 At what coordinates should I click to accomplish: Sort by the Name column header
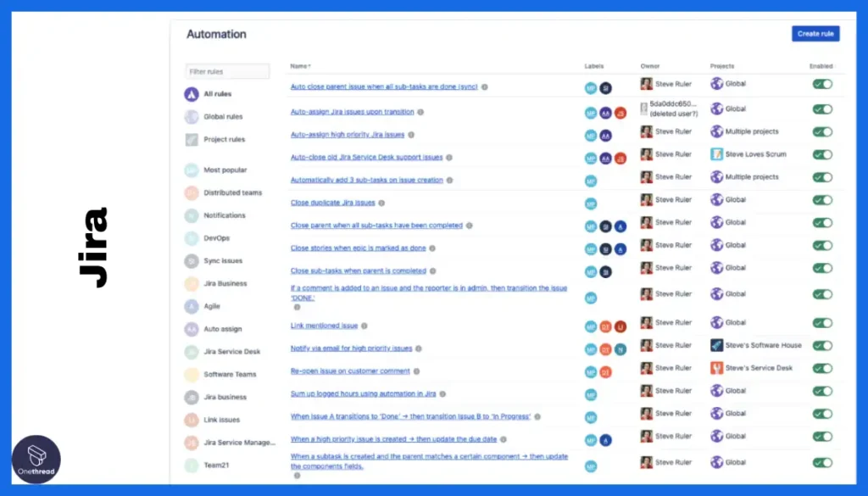(300, 66)
